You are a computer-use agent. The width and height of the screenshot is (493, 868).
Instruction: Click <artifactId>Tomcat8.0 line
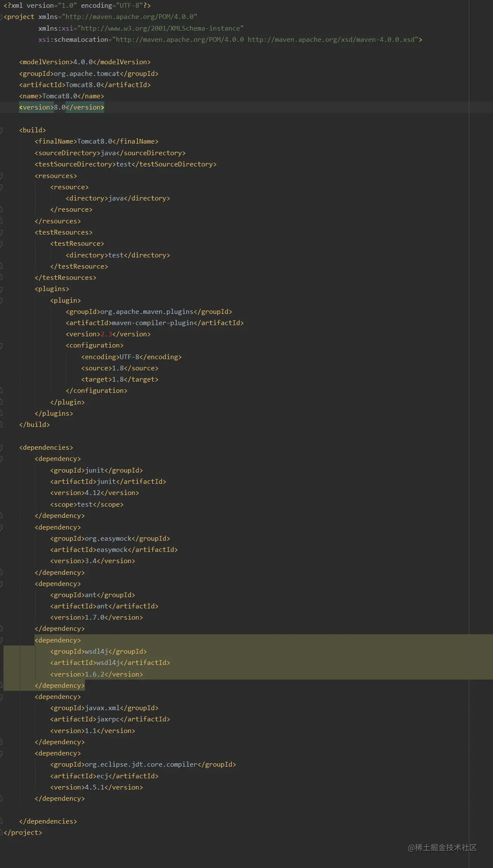click(x=85, y=85)
